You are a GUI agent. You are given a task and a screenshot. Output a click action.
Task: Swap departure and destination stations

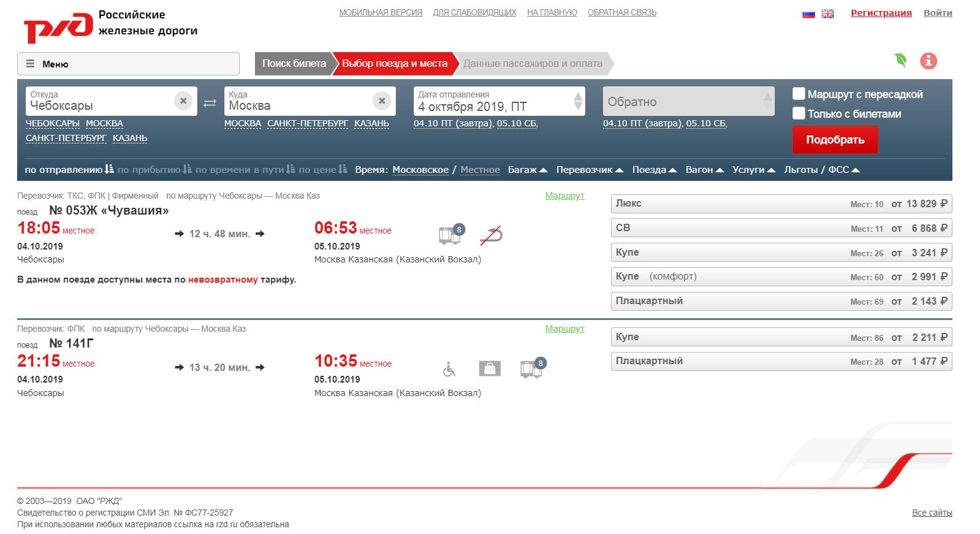(x=210, y=103)
